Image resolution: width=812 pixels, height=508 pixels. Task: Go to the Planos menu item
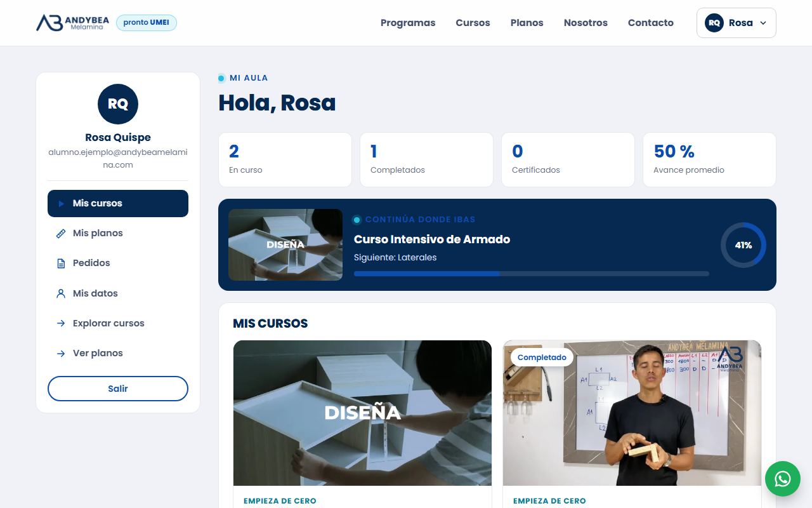click(527, 23)
